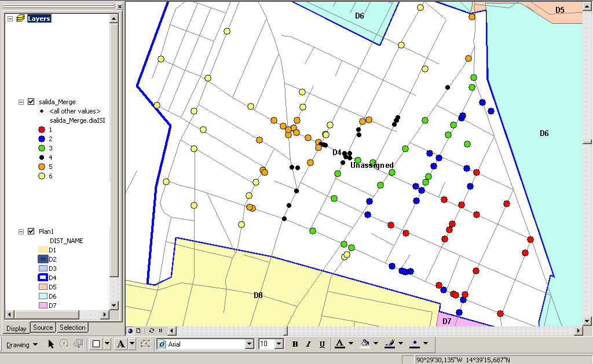
Task: Switch to the Selection tab
Action: [x=72, y=328]
